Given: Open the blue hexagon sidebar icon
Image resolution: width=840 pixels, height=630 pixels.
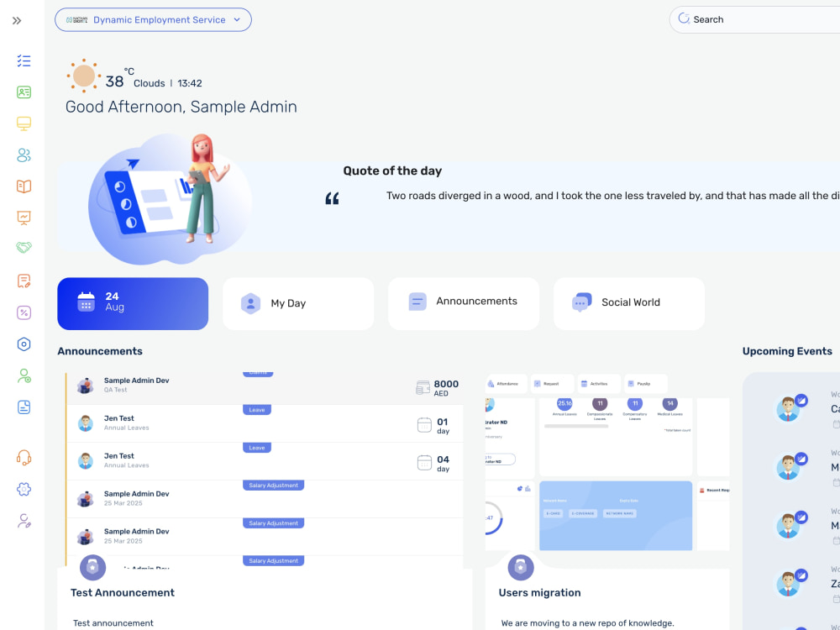Looking at the screenshot, I should 24,344.
